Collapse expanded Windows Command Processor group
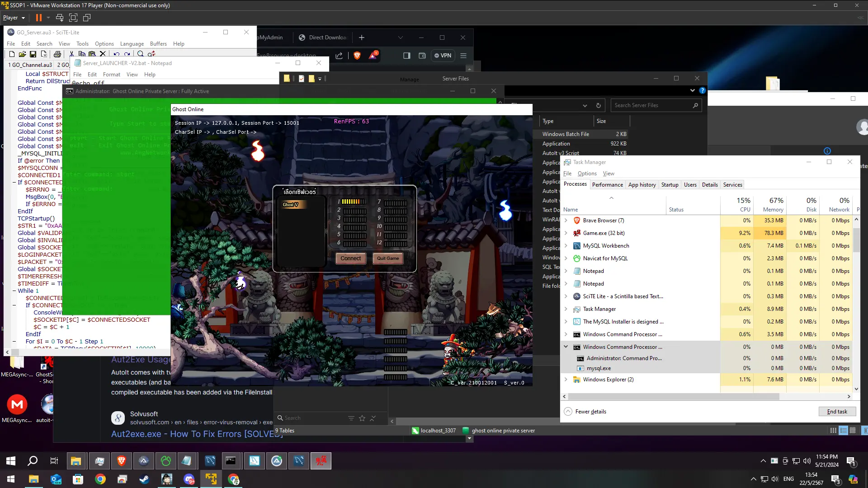Screen dimensions: 868x488 [x=566, y=347]
